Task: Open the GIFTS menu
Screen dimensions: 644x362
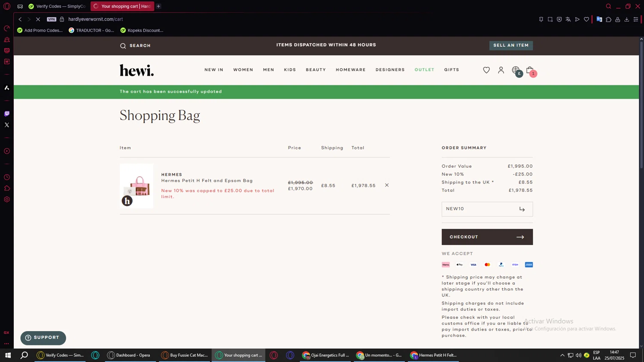Action: (x=452, y=70)
